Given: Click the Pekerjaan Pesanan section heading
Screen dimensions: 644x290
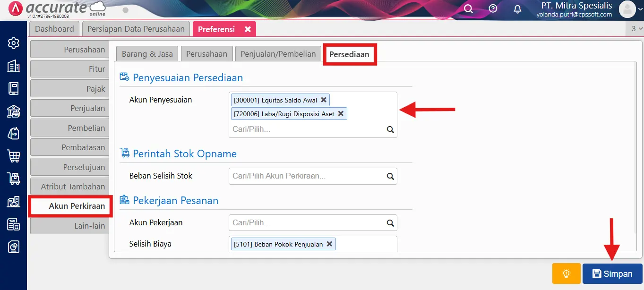Looking at the screenshot, I should [x=176, y=201].
